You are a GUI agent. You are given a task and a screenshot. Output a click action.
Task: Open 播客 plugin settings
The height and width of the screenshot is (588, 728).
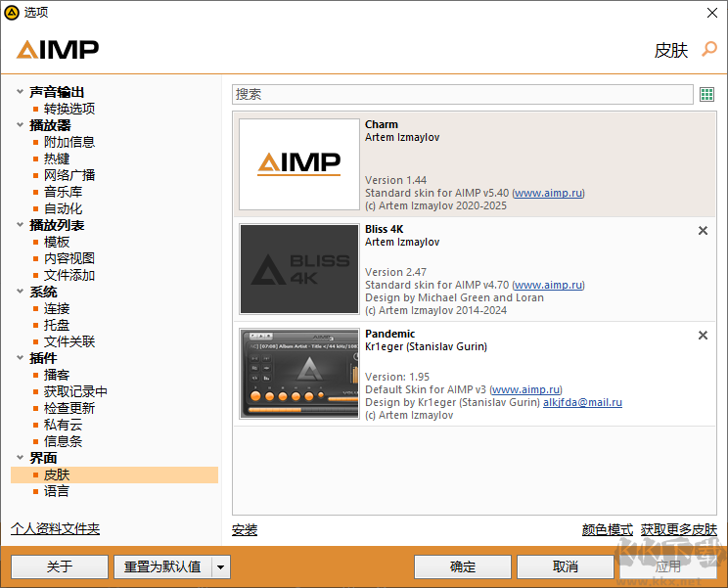coord(57,375)
